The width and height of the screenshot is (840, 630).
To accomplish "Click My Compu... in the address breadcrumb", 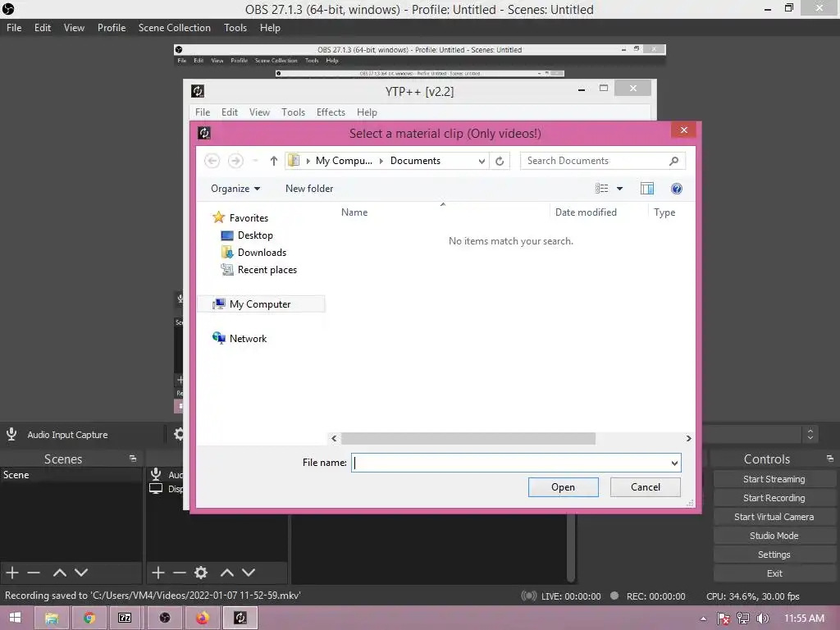I will (344, 161).
